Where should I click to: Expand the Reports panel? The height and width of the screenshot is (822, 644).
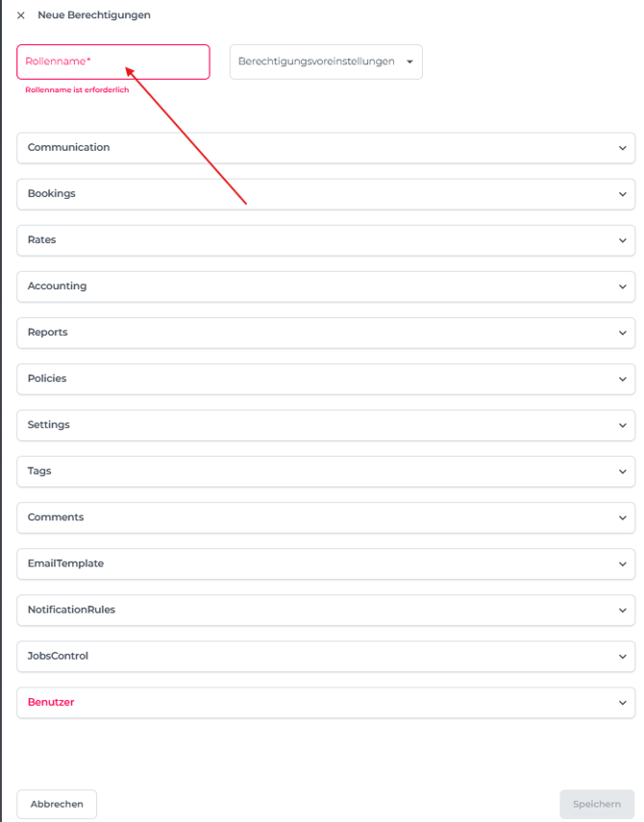coord(325,333)
